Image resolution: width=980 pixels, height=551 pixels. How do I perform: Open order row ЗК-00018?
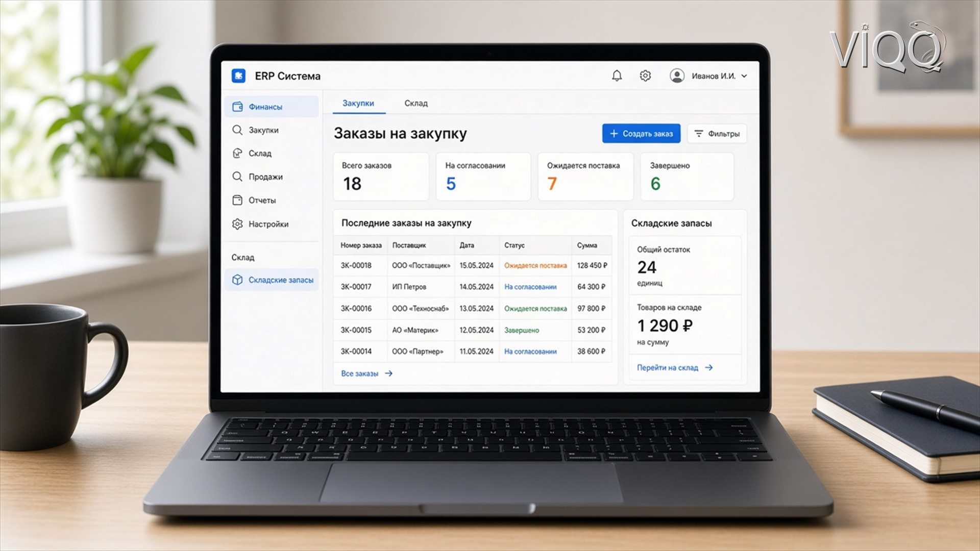click(x=473, y=265)
